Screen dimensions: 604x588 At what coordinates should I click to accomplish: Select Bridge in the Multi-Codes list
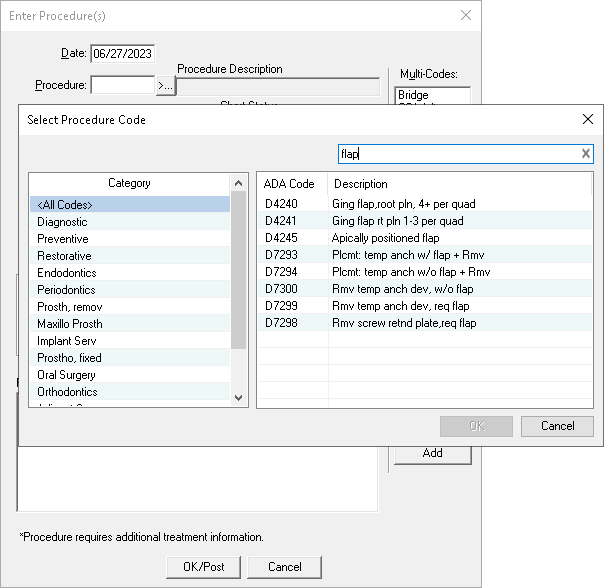coord(413,95)
